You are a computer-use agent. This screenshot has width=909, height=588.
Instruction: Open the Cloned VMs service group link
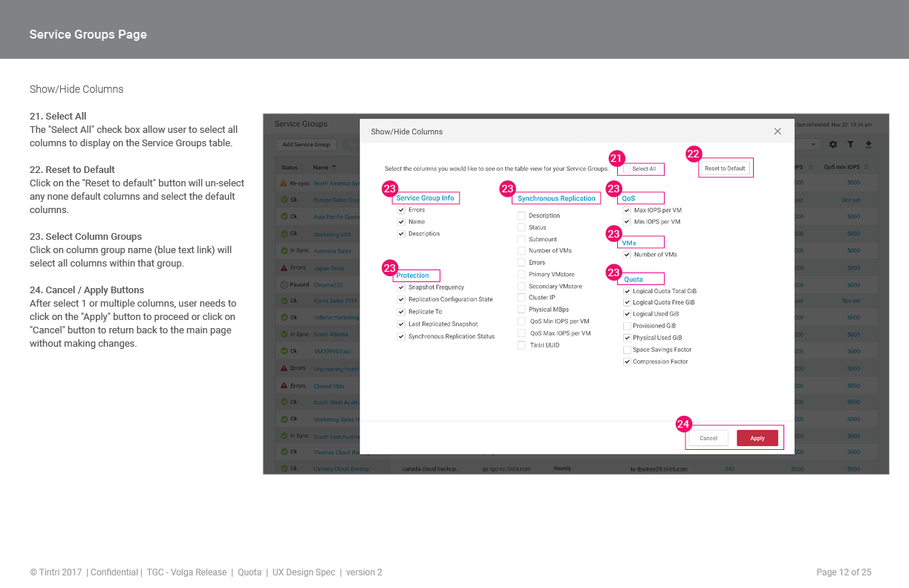329,386
